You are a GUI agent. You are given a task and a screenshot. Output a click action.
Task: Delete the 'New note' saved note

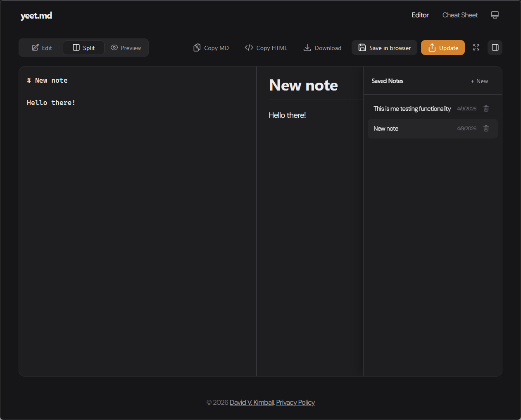(x=486, y=129)
